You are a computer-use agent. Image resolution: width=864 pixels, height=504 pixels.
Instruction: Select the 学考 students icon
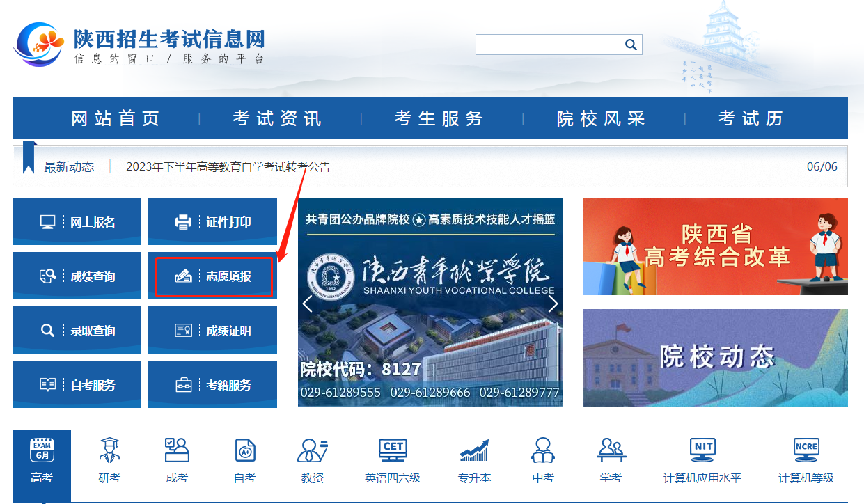[611, 450]
